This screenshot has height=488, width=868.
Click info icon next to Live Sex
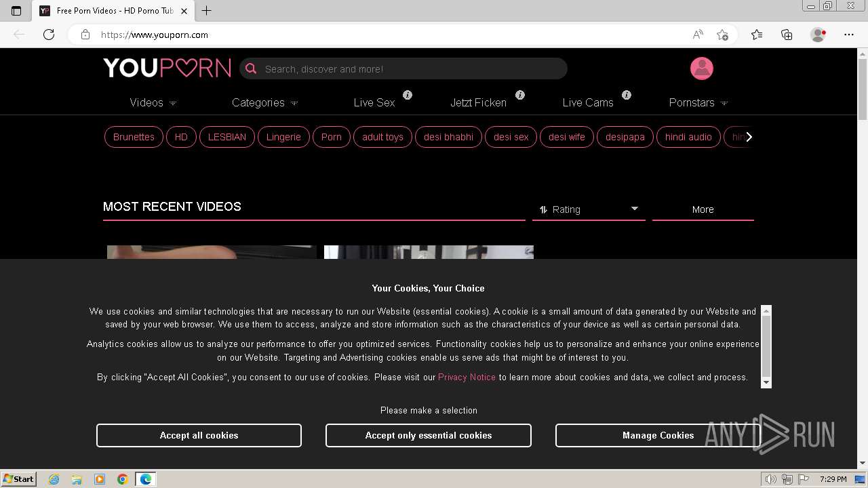tap(408, 95)
